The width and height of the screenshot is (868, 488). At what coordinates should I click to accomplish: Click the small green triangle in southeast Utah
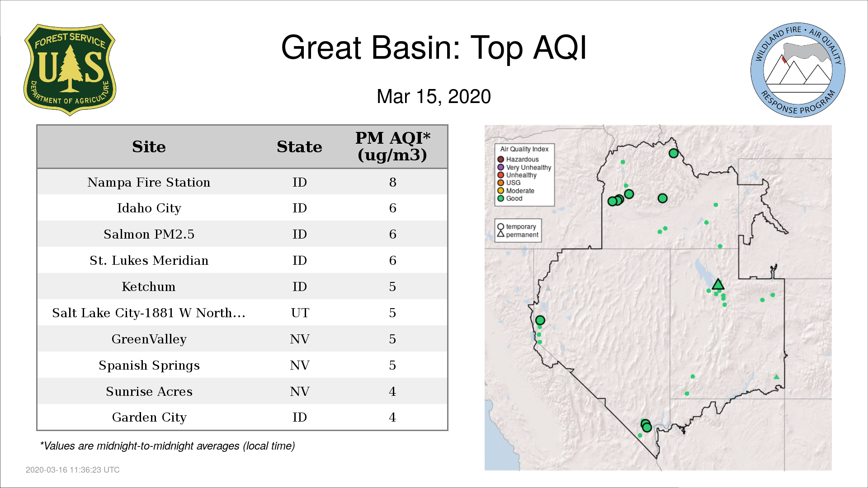point(776,377)
